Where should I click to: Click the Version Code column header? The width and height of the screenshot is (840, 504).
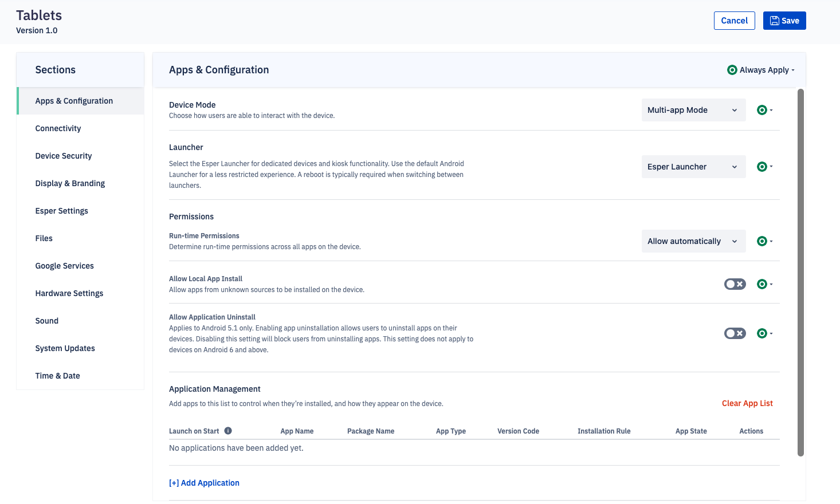(518, 431)
